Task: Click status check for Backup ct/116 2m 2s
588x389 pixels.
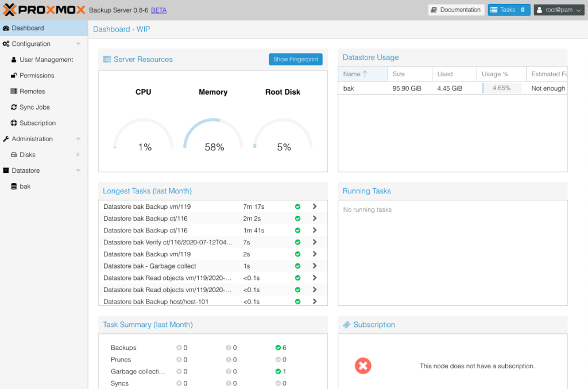Action: click(x=298, y=219)
